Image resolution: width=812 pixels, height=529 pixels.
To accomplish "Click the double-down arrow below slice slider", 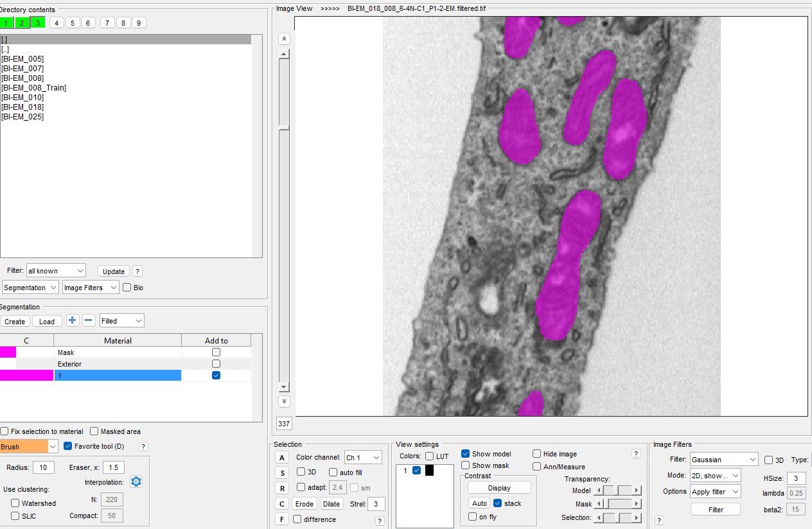I will (x=283, y=401).
